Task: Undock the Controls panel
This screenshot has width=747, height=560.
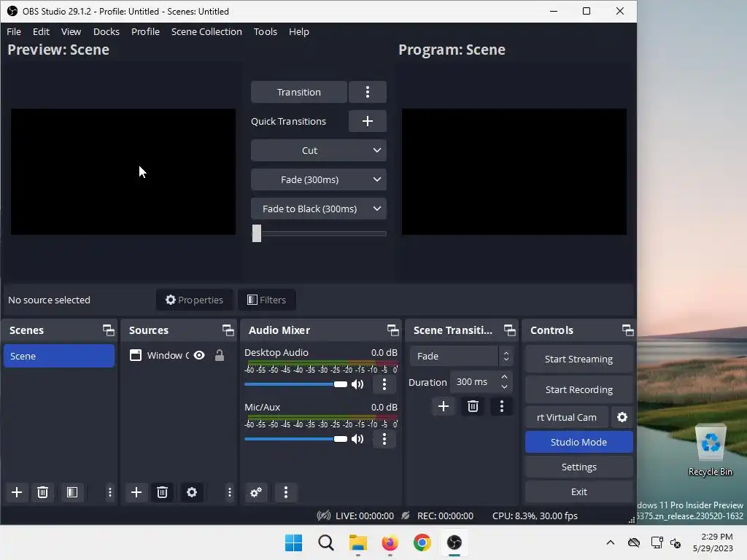Action: pyautogui.click(x=628, y=330)
